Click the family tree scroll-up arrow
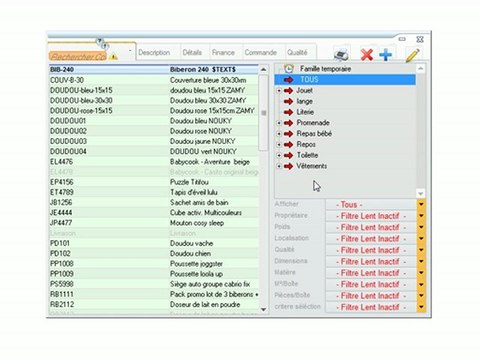The height and width of the screenshot is (360, 480). 421,69
